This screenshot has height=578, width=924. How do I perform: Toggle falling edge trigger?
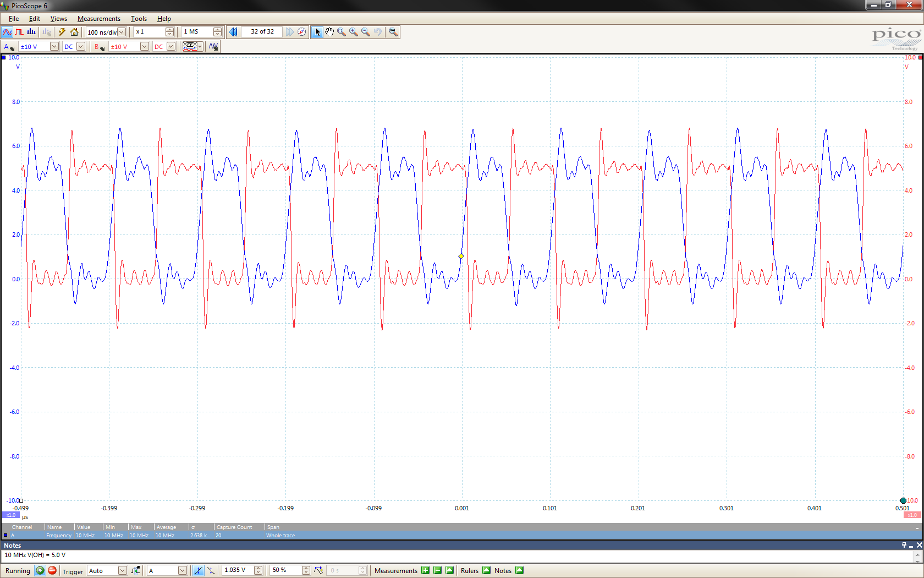pyautogui.click(x=211, y=570)
